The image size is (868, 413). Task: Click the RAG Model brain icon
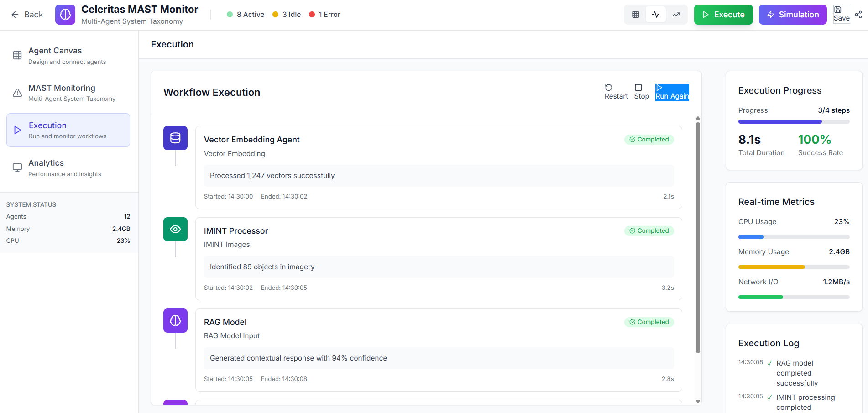(x=175, y=320)
